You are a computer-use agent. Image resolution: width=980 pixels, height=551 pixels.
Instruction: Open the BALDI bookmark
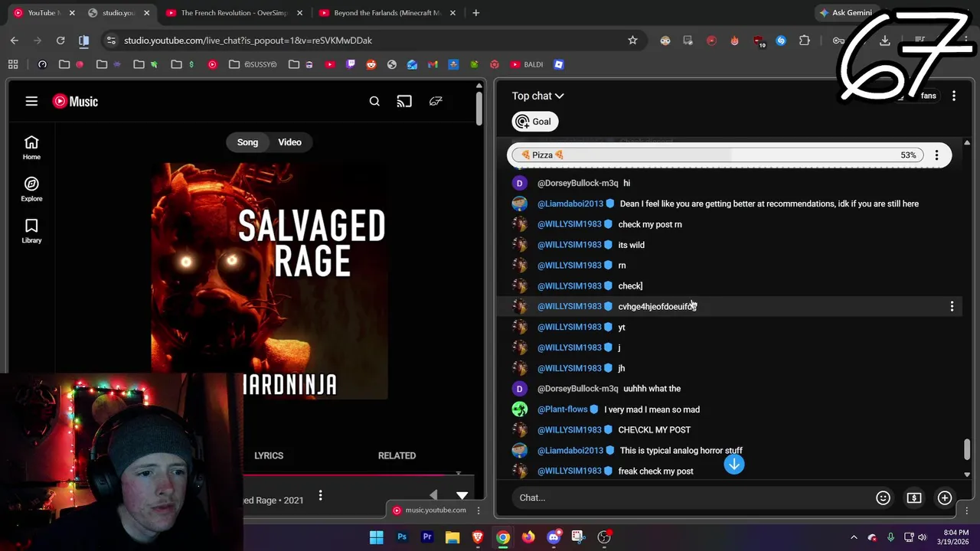(527, 64)
